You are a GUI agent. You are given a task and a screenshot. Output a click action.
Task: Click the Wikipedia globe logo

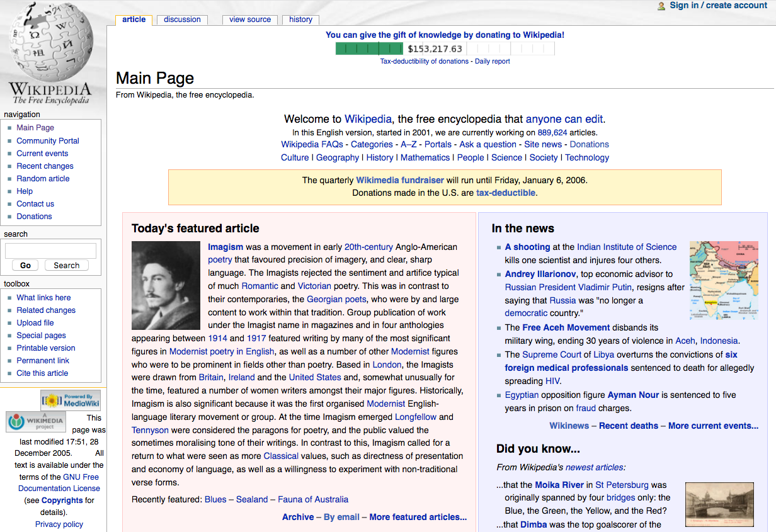click(x=50, y=54)
